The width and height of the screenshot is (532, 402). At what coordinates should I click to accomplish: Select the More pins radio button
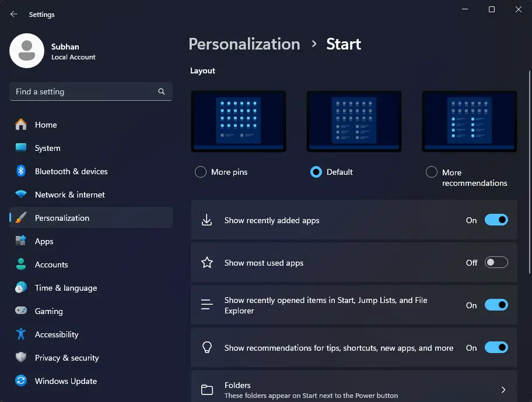pos(201,172)
